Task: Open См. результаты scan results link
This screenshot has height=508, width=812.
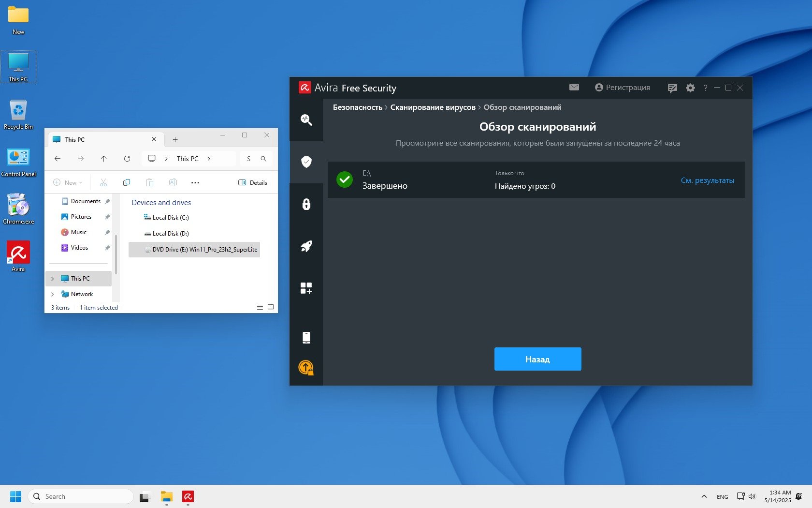Action: click(x=707, y=180)
